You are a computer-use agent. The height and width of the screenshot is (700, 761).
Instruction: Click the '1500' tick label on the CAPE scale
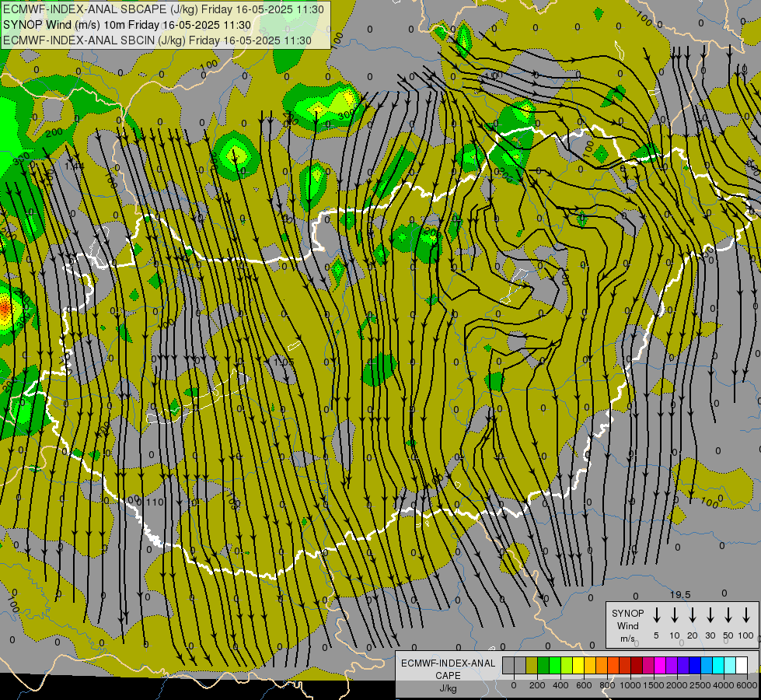pos(654,685)
